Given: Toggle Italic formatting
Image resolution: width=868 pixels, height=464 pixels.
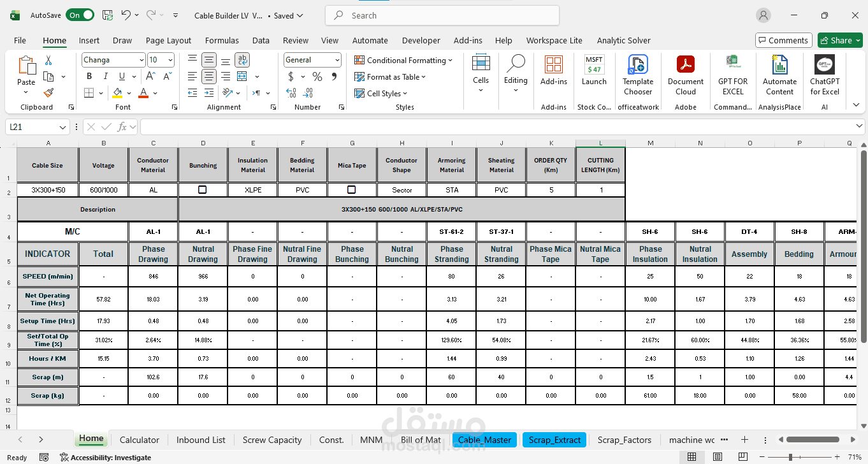Looking at the screenshot, I should coord(105,76).
